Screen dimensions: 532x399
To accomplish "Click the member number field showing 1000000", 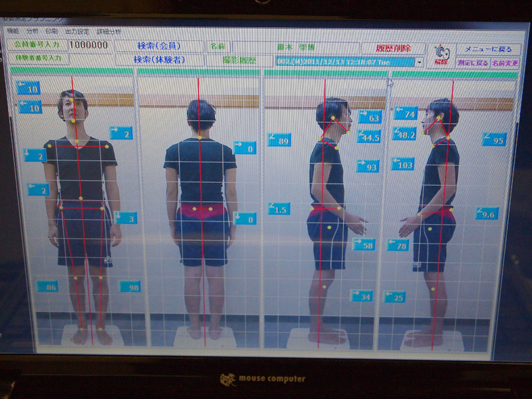I will click(x=88, y=45).
